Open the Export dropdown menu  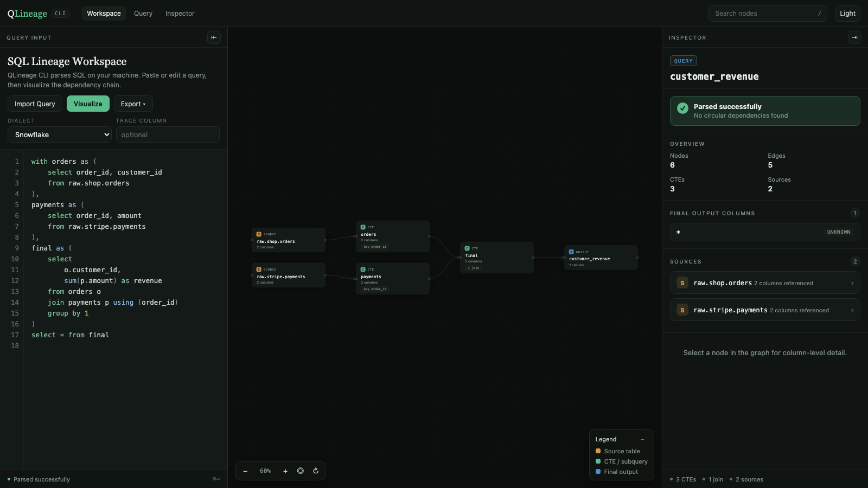133,104
